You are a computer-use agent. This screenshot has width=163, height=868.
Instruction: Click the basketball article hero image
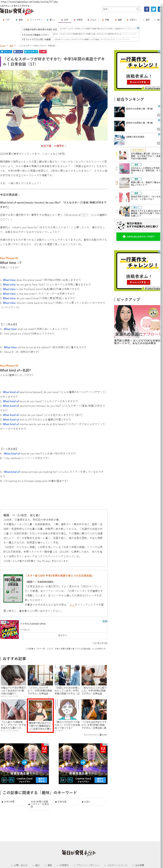(x=54, y=105)
